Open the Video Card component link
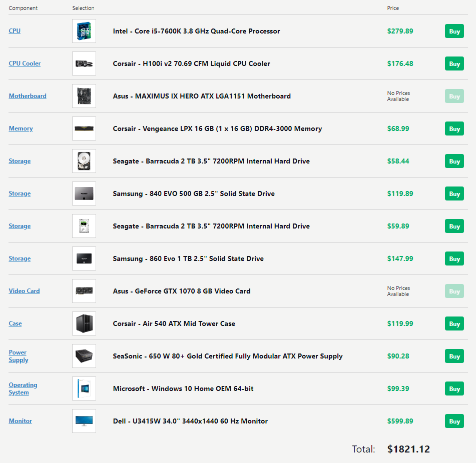Image resolution: width=476 pixels, height=463 pixels. point(25,291)
